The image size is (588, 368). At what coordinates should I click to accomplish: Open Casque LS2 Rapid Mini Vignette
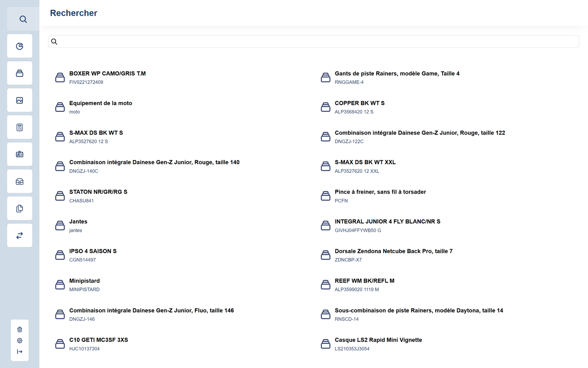(x=378, y=340)
